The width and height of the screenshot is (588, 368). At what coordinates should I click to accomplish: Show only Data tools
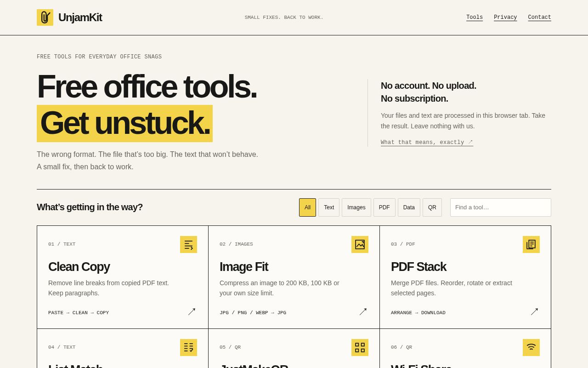pos(409,207)
